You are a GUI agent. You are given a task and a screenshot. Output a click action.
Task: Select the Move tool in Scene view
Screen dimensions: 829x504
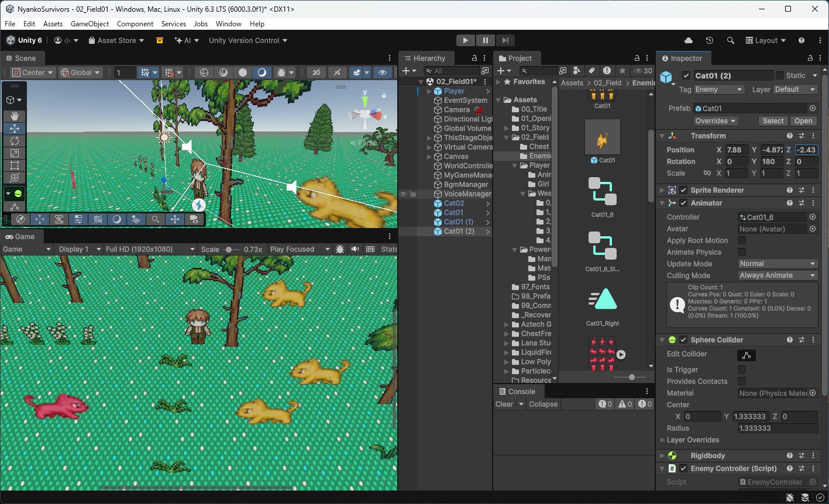(15, 128)
